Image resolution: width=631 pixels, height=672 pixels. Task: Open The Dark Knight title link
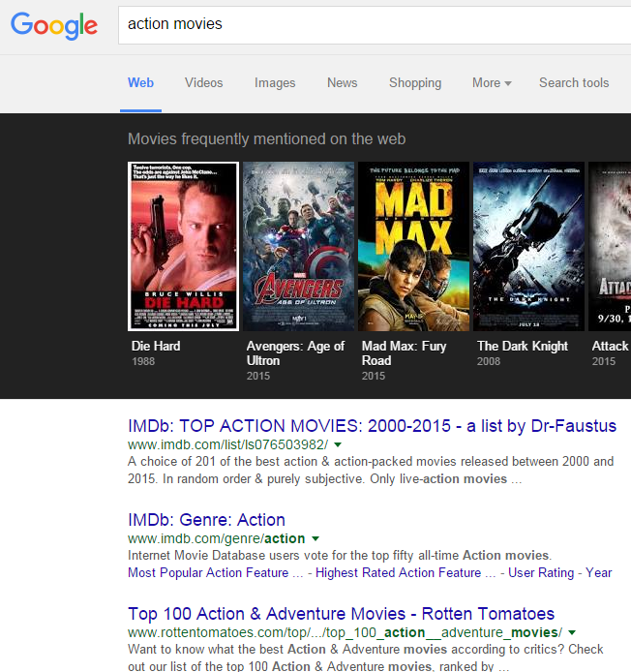[523, 346]
